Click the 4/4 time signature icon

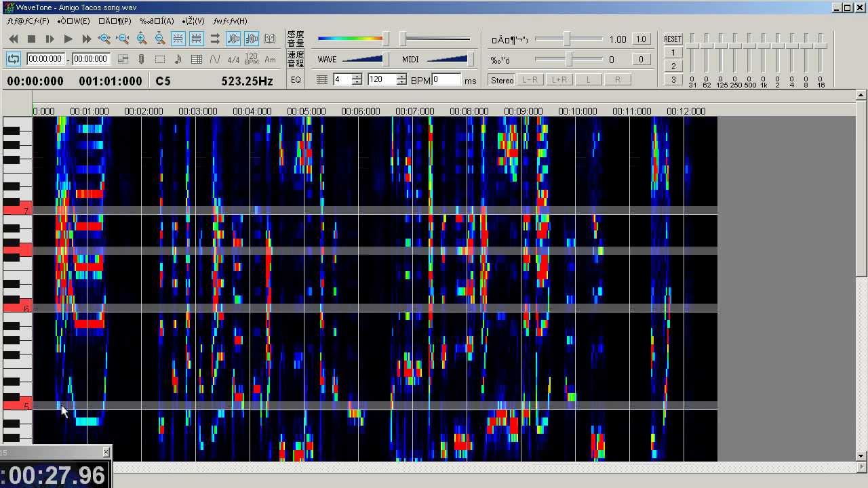point(233,59)
